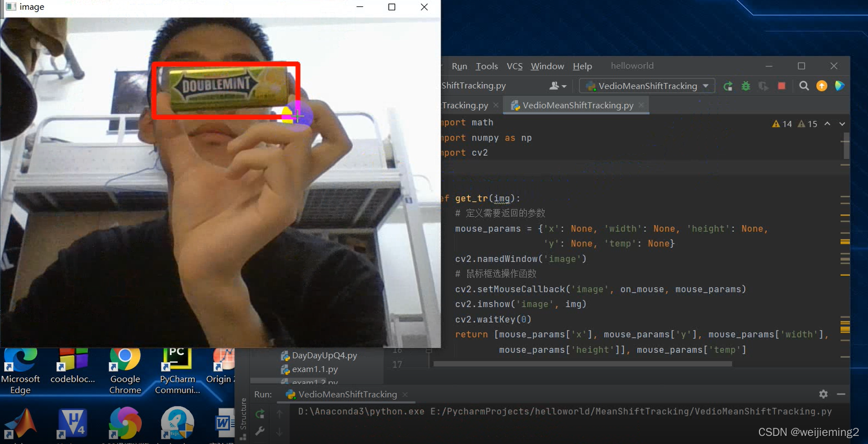Hide the Run tool window

[841, 394]
